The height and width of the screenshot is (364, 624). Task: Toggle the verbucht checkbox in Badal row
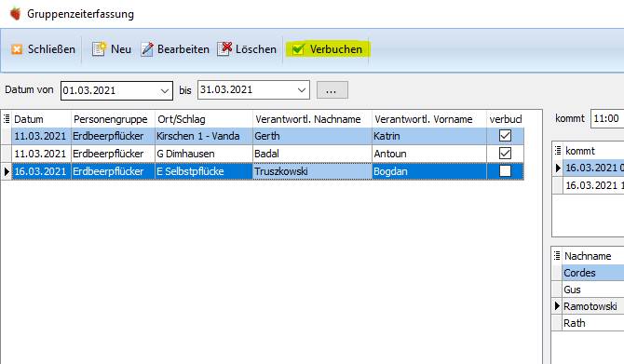click(x=505, y=154)
